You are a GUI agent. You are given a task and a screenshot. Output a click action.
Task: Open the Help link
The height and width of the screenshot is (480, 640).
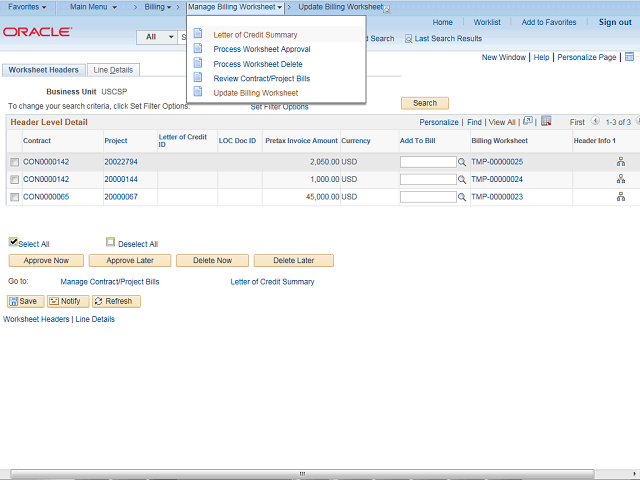tap(541, 58)
